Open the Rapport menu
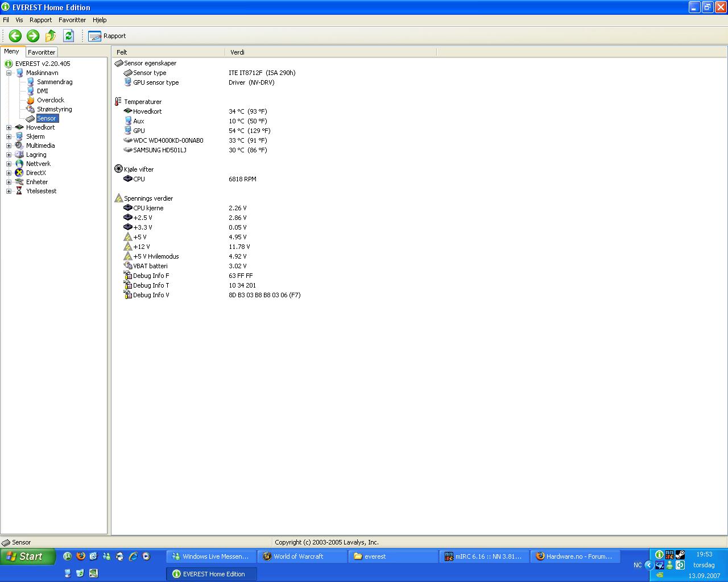Screen dimensions: 728x582 click(x=40, y=20)
